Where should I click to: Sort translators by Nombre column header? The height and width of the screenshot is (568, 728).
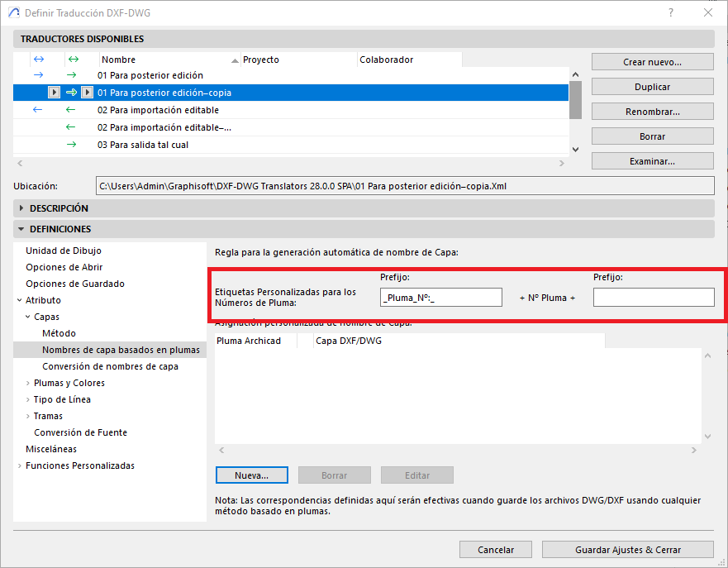tap(169, 60)
